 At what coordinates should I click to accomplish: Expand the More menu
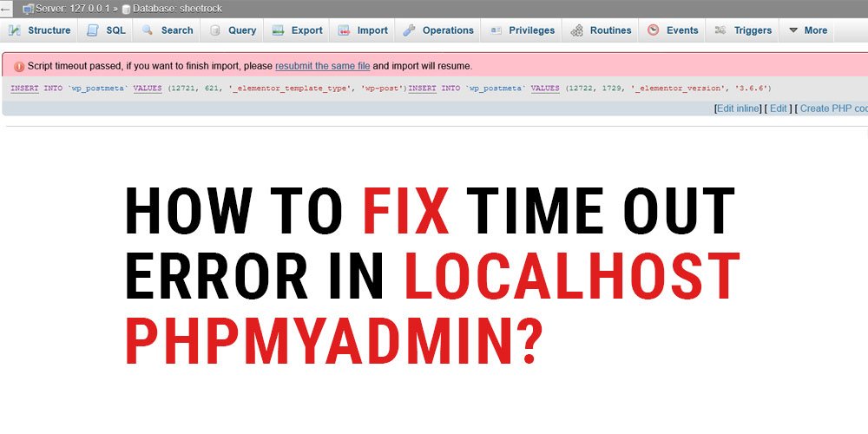(808, 30)
